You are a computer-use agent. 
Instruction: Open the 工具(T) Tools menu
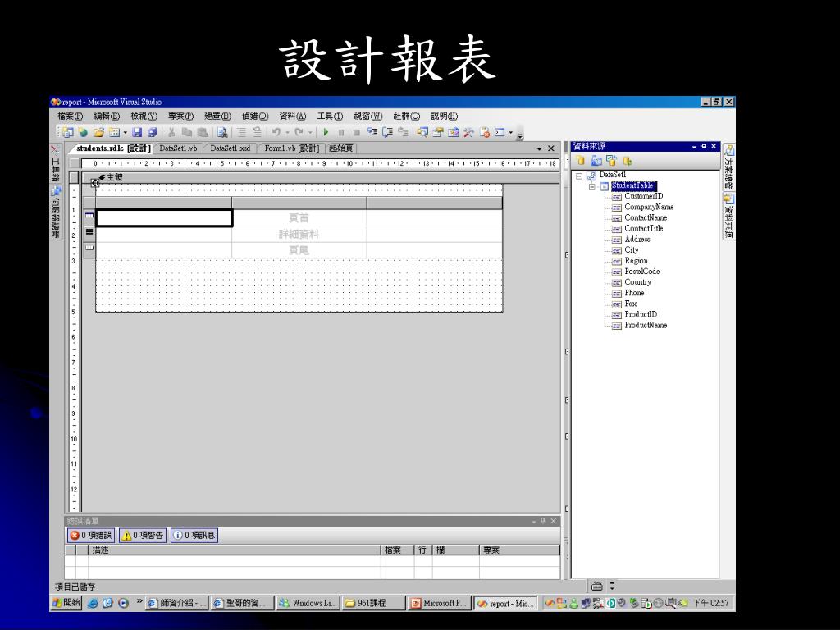[330, 116]
